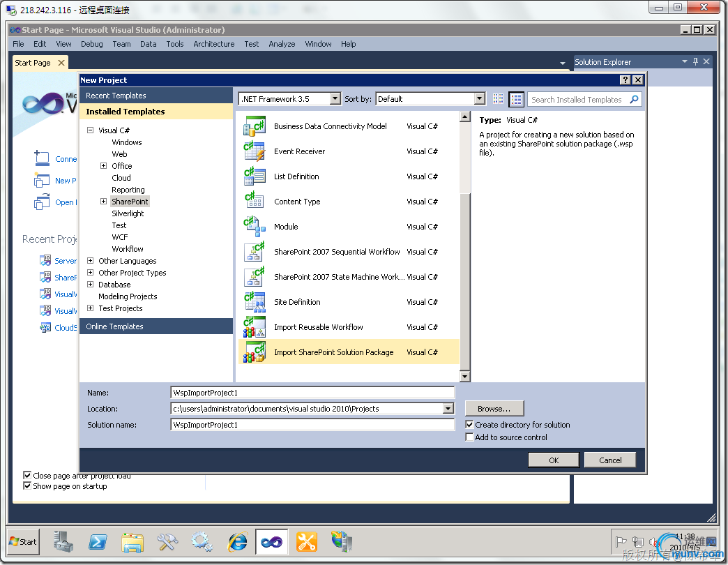Switch to the Start Page tab
728x565 pixels.
pyautogui.click(x=33, y=63)
